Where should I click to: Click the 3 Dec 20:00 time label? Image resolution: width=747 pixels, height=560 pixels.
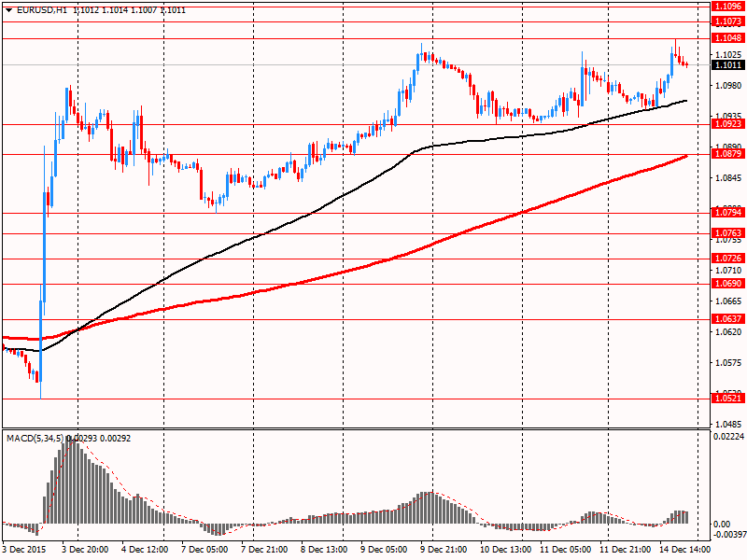click(x=85, y=550)
